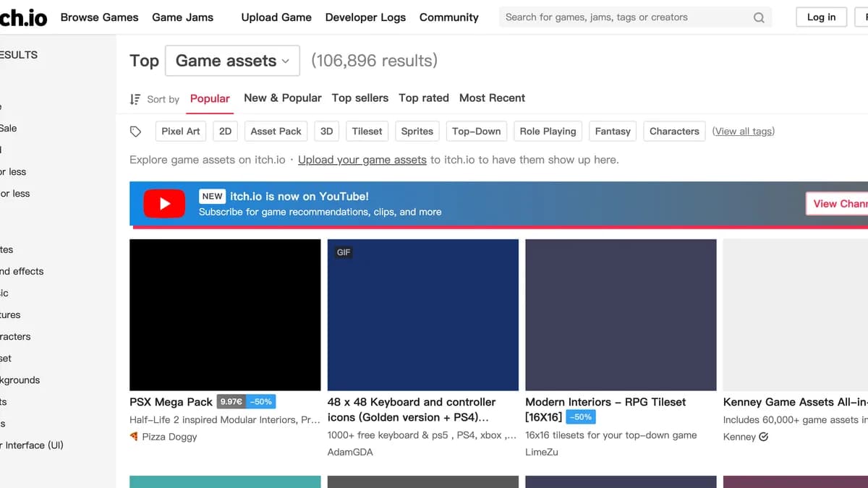Sort by New & Popular

coord(283,98)
